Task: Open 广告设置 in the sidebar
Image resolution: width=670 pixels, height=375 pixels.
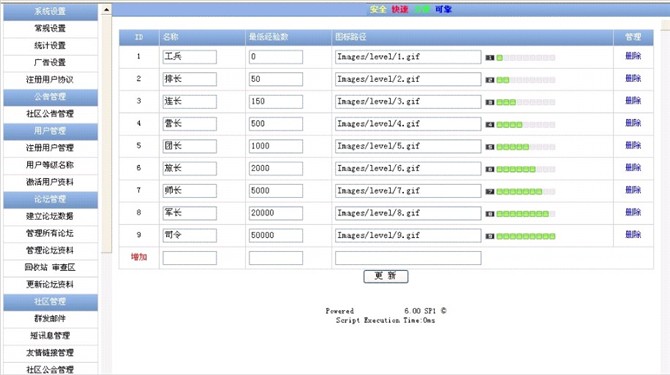Action: coord(50,62)
